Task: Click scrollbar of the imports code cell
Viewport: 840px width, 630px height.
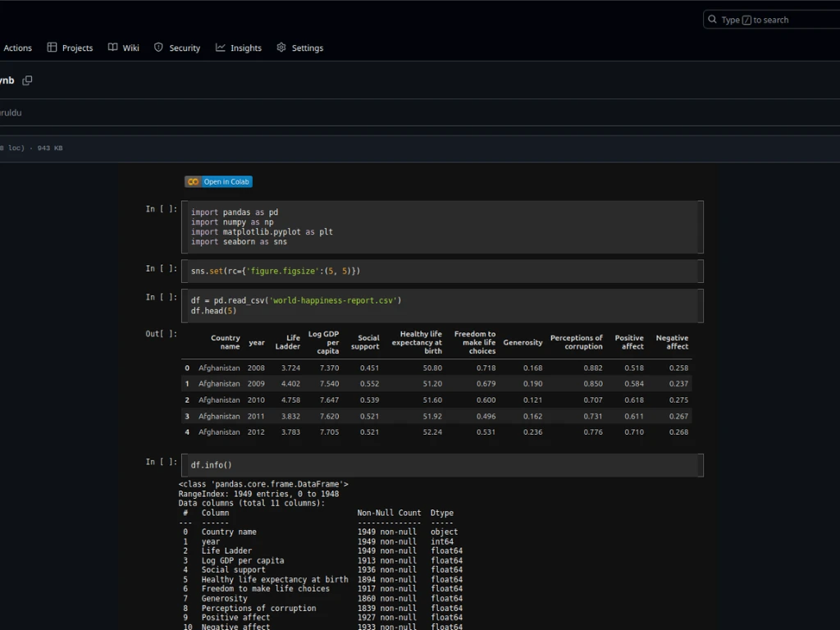Action: click(x=700, y=227)
